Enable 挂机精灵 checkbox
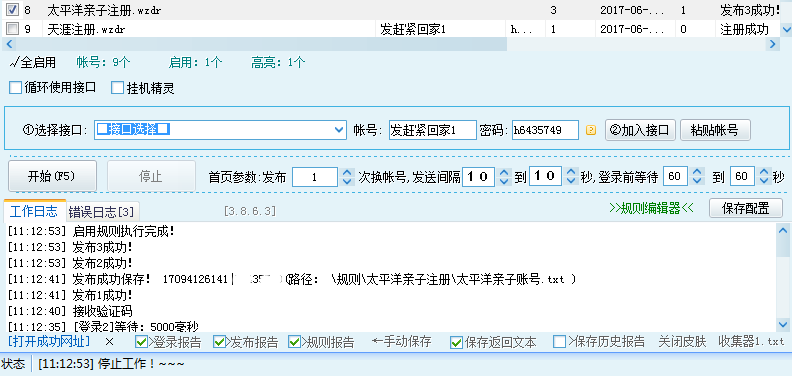792x376 pixels. coord(118,88)
